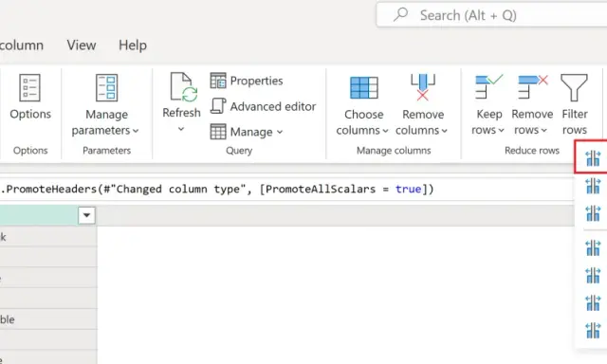This screenshot has width=607, height=364.
Task: Click in the formula bar text
Action: (x=217, y=190)
